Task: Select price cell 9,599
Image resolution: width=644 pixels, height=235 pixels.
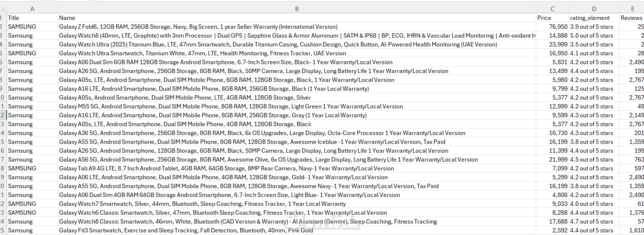Action: click(x=552, y=115)
